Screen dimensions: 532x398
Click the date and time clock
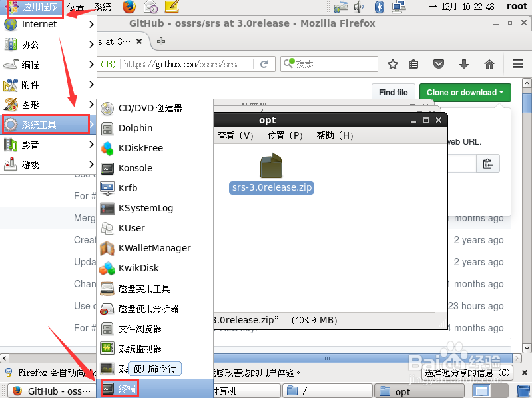tap(461, 7)
